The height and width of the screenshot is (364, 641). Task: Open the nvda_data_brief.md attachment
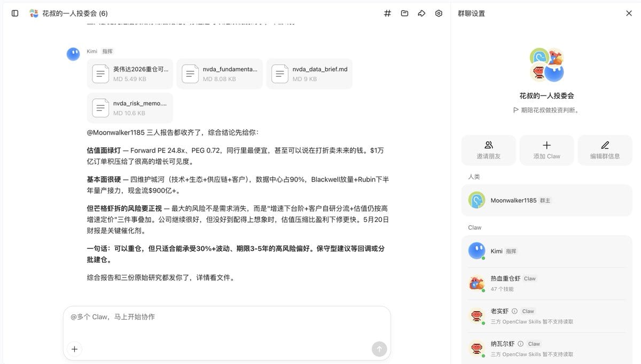(x=309, y=74)
